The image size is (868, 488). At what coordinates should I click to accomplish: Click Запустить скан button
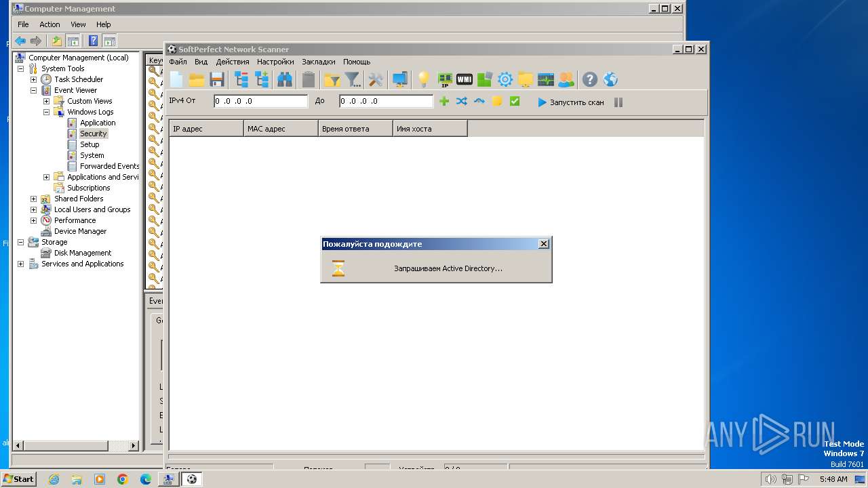tap(570, 102)
